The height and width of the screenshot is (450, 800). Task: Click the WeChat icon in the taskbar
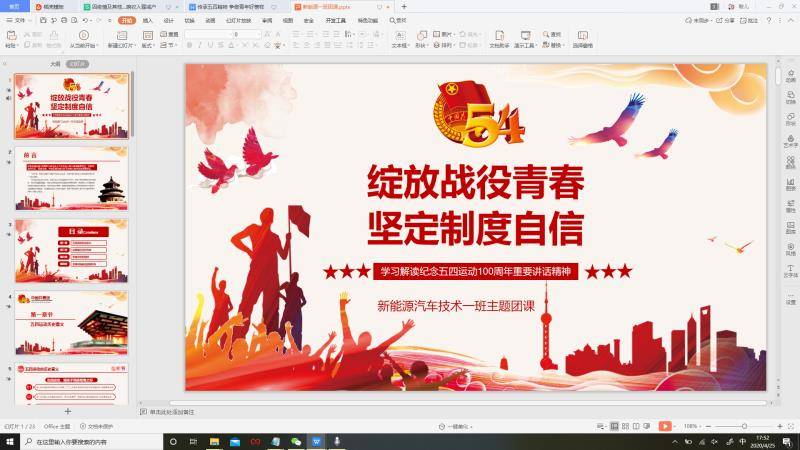[x=296, y=441]
